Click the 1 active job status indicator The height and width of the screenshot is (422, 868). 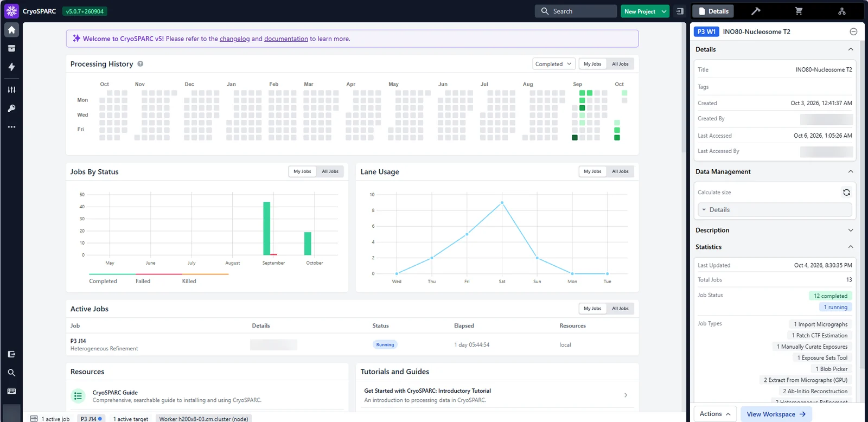pyautogui.click(x=50, y=419)
